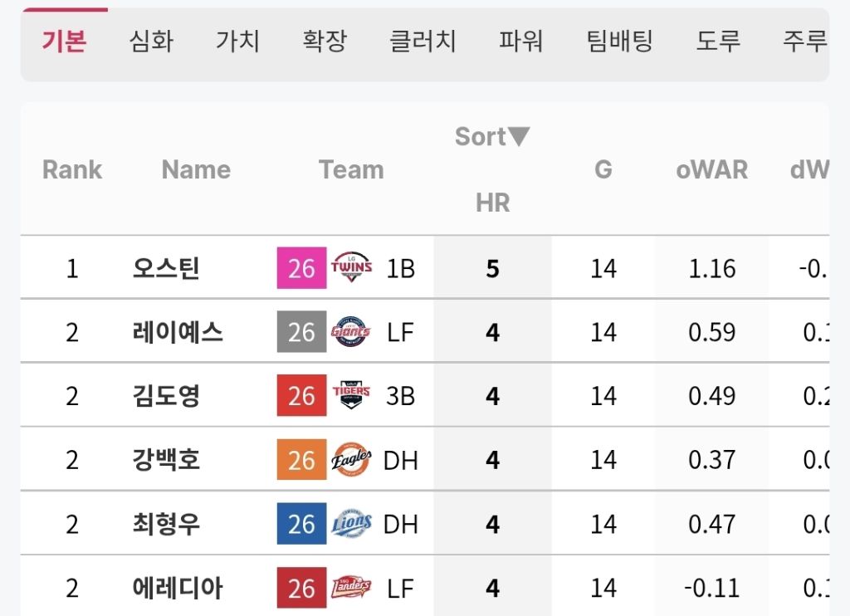Click the LG Twins team logo

click(351, 268)
